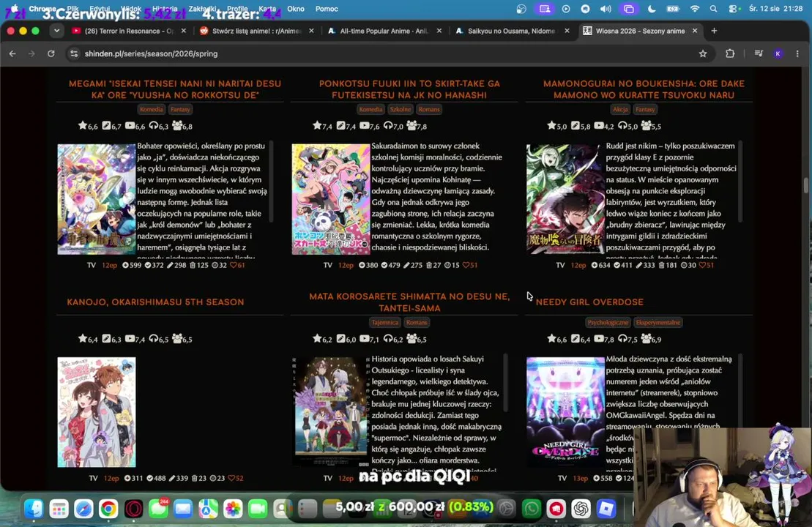Open ChatGPT from the Dock

(581, 509)
